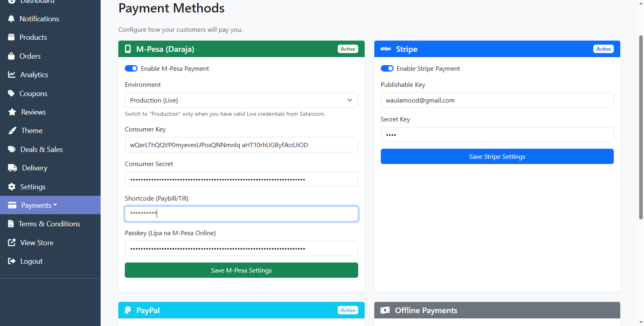Click the Logout arrow icon
This screenshot has height=326, width=644.
tap(12, 261)
